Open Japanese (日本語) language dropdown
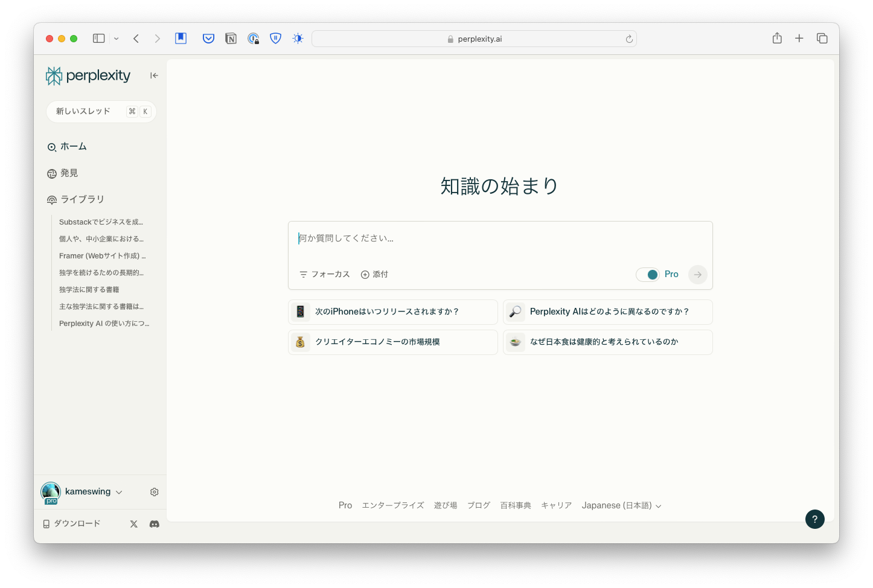 click(621, 506)
